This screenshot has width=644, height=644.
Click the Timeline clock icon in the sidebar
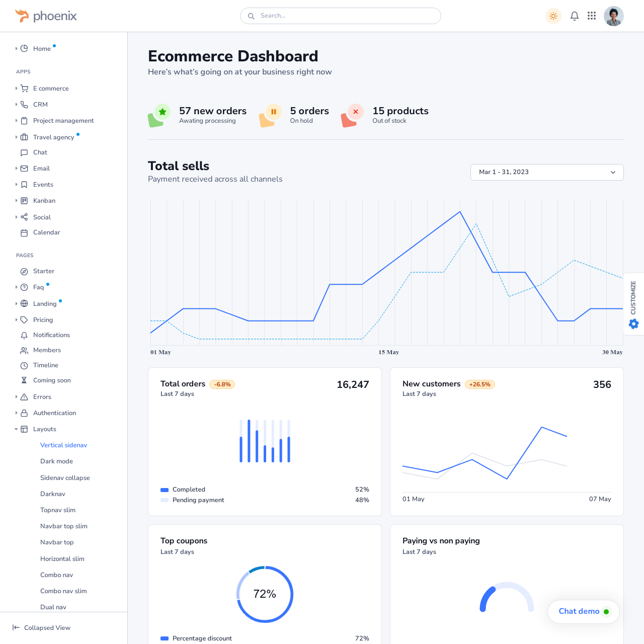[x=24, y=365]
